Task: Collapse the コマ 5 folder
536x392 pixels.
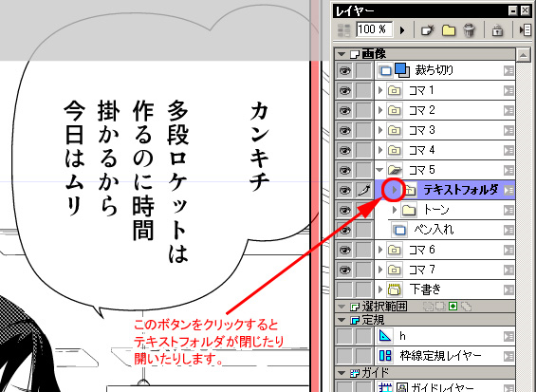Action: (379, 170)
